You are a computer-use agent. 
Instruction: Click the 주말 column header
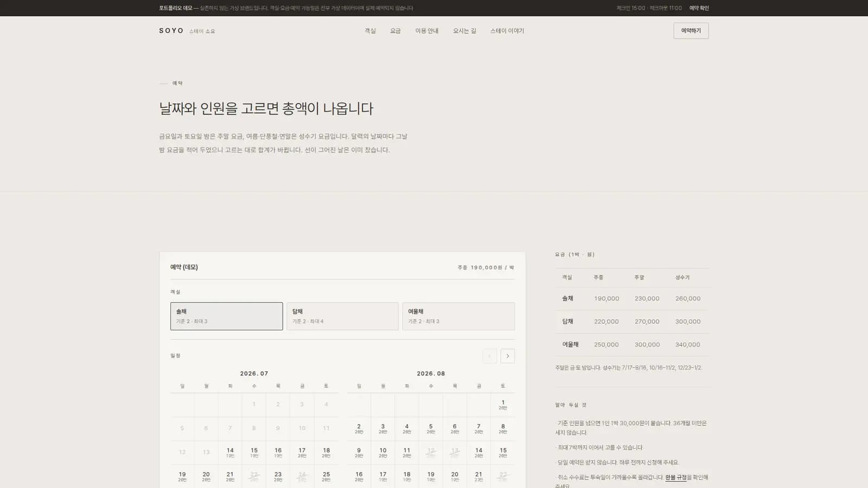639,278
